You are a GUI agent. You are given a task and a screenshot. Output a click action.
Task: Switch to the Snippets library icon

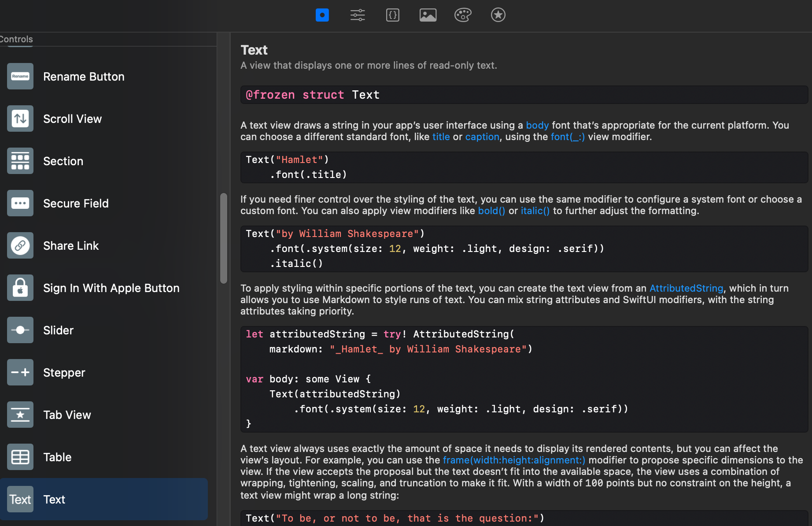click(392, 15)
